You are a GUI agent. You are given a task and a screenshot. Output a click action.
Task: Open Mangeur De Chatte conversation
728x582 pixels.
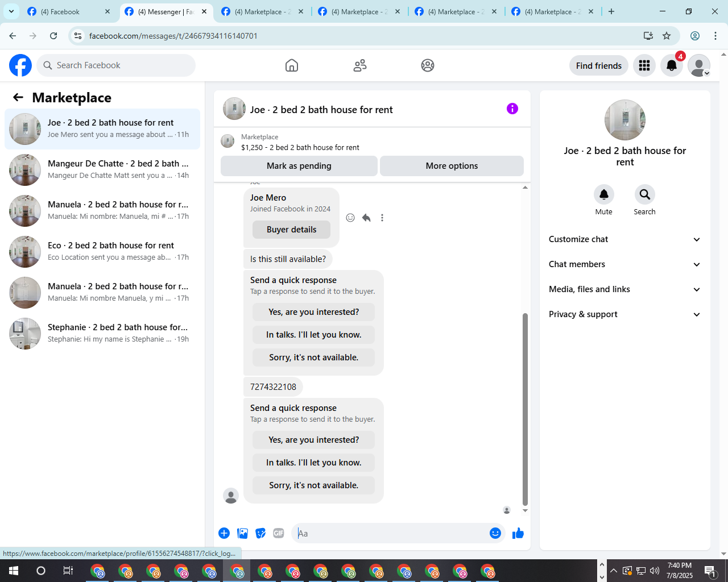click(102, 170)
